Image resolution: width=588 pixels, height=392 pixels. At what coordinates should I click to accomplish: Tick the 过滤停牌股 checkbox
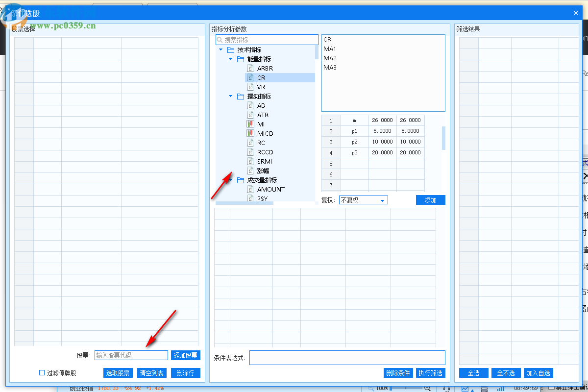[42, 373]
